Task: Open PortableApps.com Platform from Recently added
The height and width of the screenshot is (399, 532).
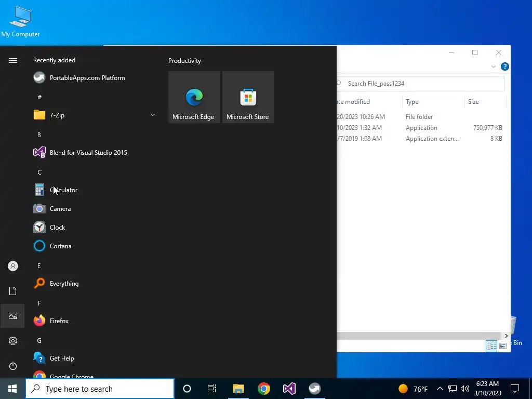Action: click(x=79, y=78)
